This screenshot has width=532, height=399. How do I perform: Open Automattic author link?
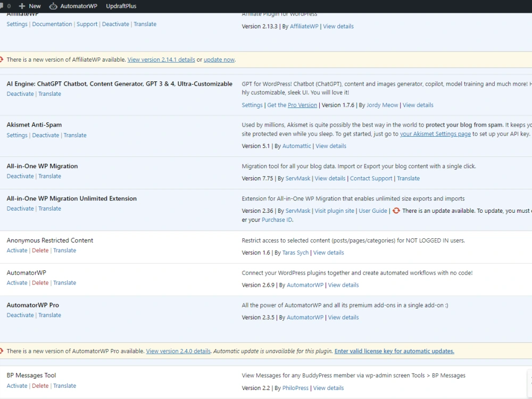pyautogui.click(x=296, y=146)
